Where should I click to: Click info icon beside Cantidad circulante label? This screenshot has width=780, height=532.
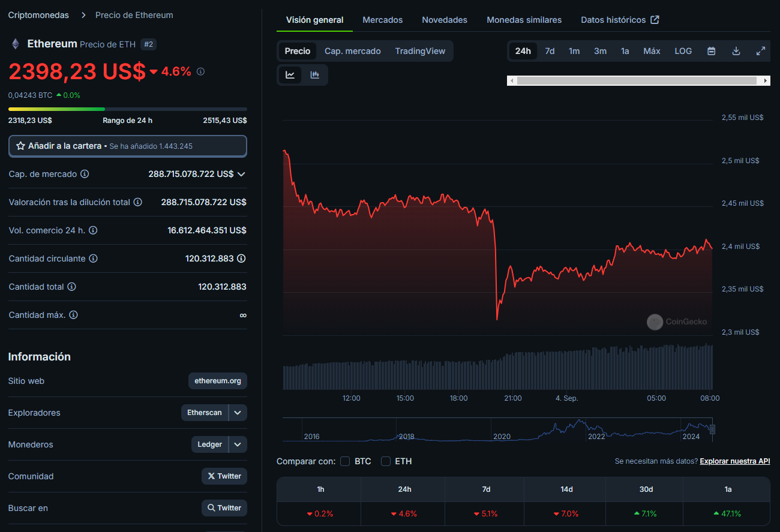click(93, 259)
